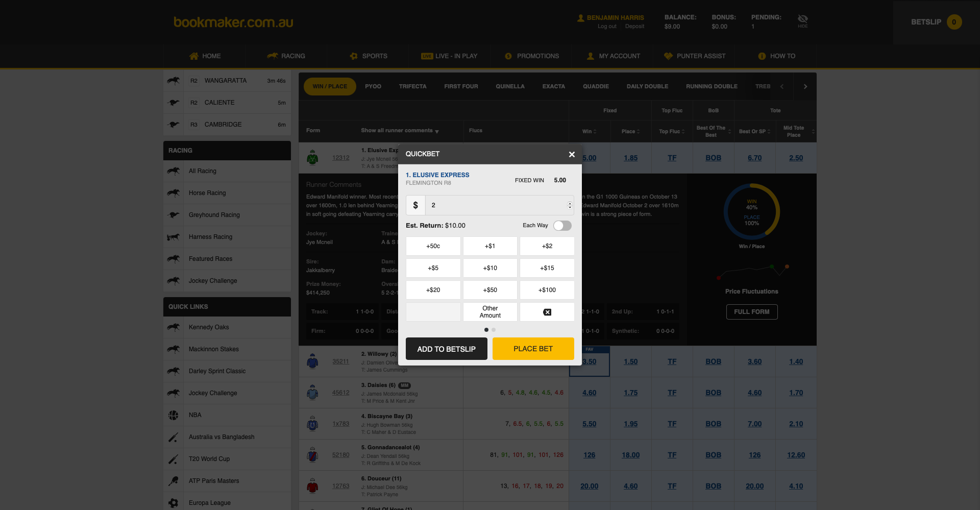The height and width of the screenshot is (510, 980).
Task: Click the Willowy jockey silks icon
Action: 312,361
